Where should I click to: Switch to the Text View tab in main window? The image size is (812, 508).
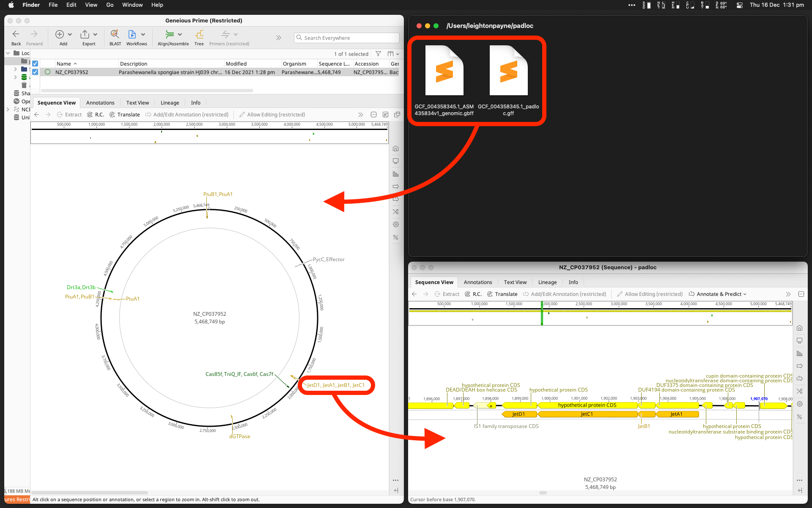137,103
